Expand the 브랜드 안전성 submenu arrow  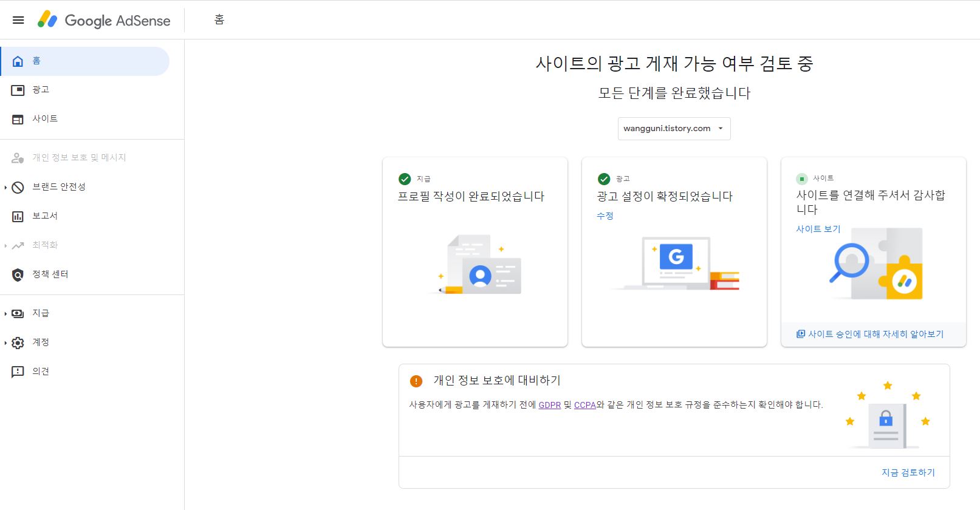pos(5,188)
